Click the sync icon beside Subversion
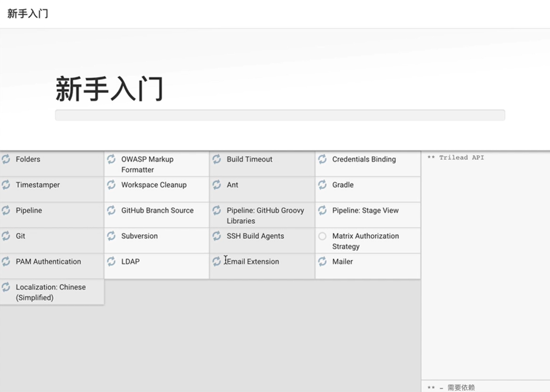Image resolution: width=550 pixels, height=392 pixels. 111,236
